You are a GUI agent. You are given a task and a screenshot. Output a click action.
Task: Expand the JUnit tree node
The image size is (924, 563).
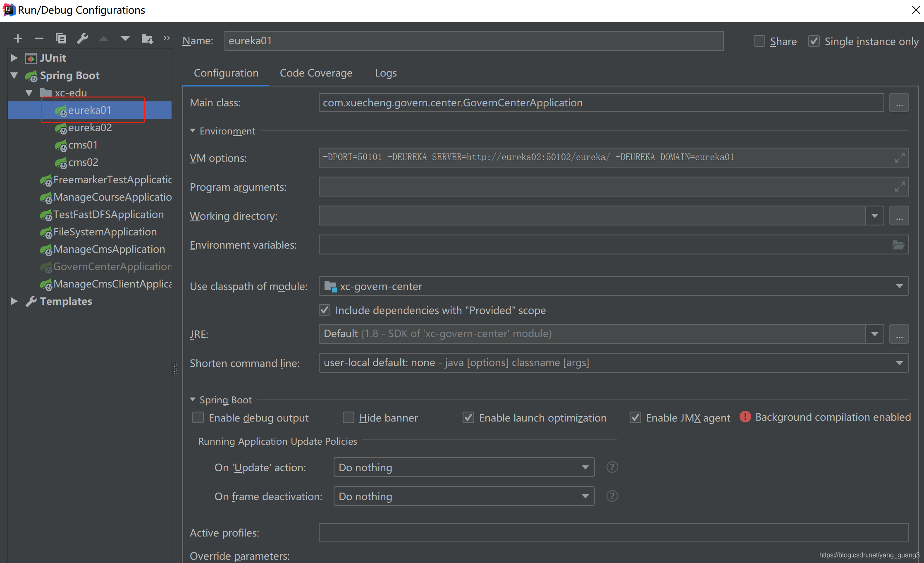point(14,58)
